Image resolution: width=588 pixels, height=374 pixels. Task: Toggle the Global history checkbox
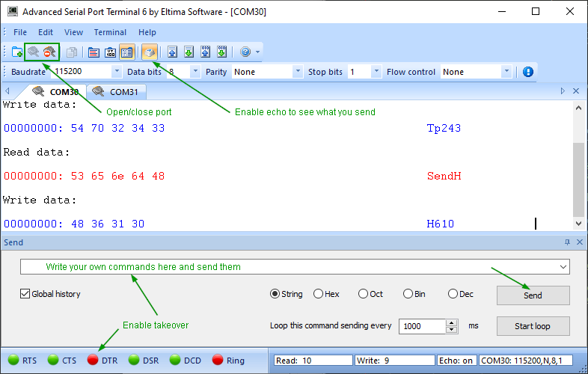coord(25,294)
